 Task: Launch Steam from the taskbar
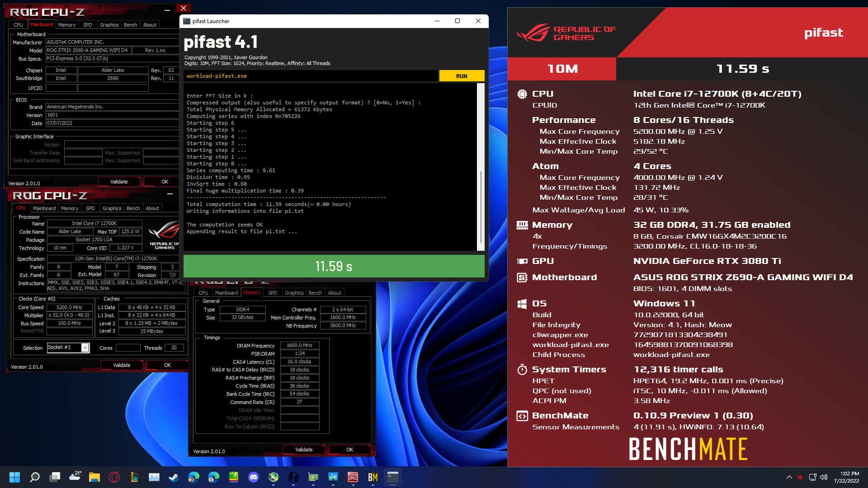pyautogui.click(x=174, y=477)
